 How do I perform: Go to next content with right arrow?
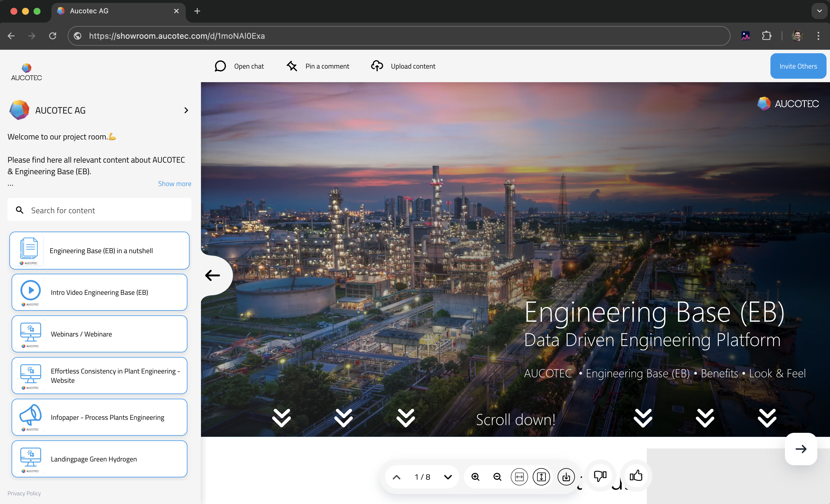coord(801,449)
